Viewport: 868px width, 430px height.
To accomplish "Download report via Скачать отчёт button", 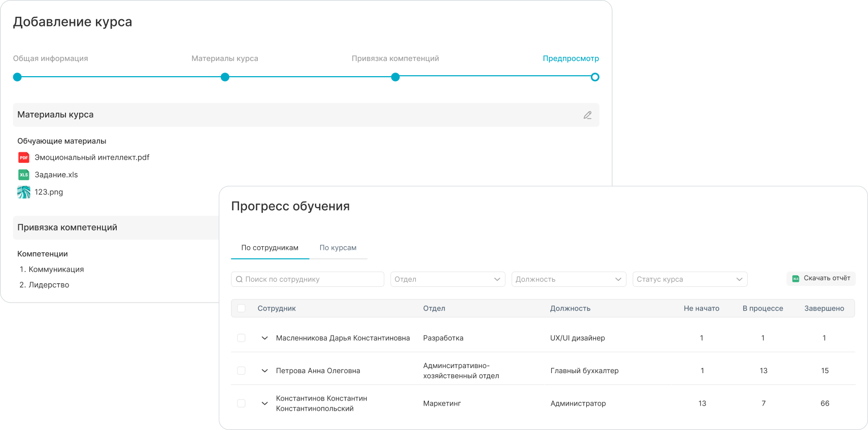I will 821,278.
